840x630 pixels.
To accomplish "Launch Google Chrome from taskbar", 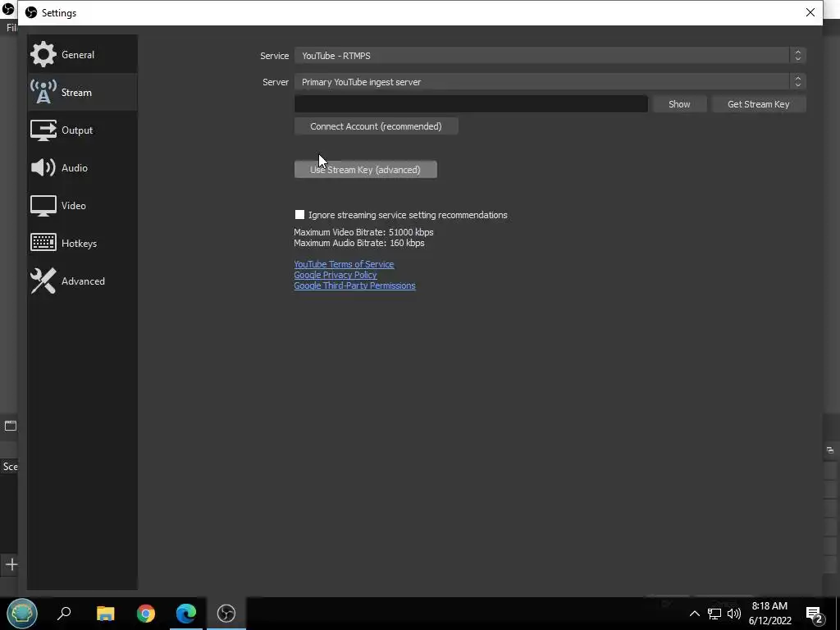I will click(146, 614).
